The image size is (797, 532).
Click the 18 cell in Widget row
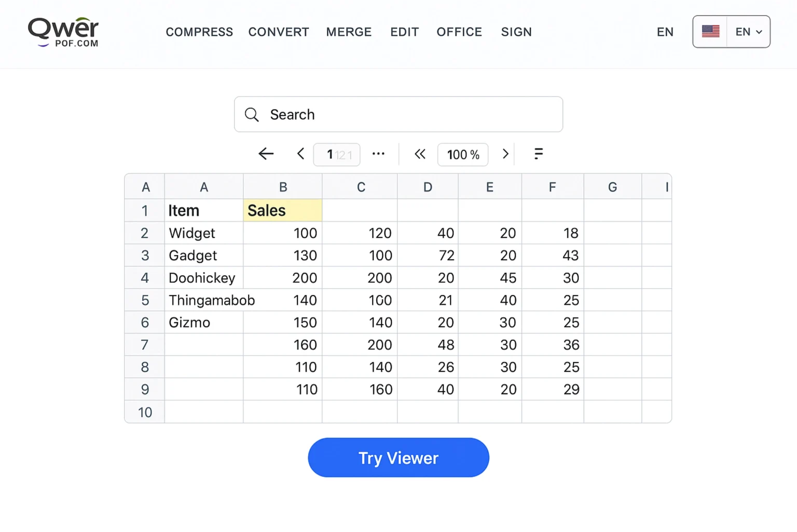click(x=553, y=233)
